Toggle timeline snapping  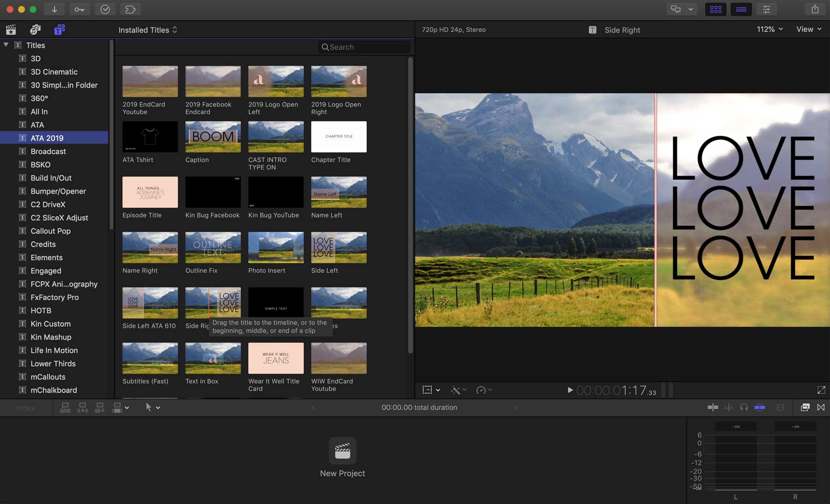point(759,407)
